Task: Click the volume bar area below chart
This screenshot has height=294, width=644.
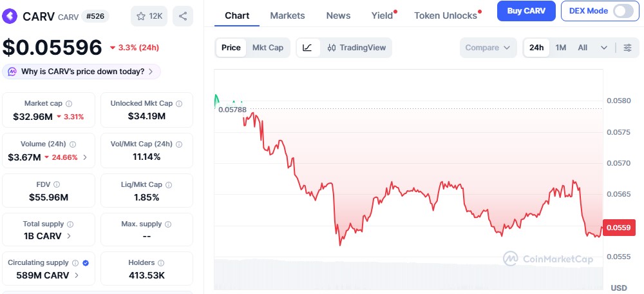Action: [x=408, y=274]
